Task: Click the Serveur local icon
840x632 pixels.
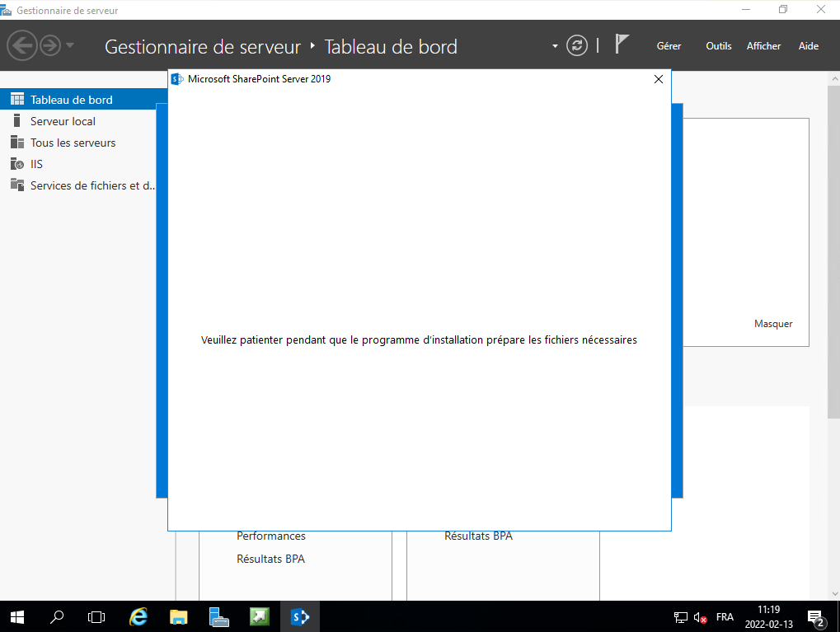Action: tap(17, 120)
